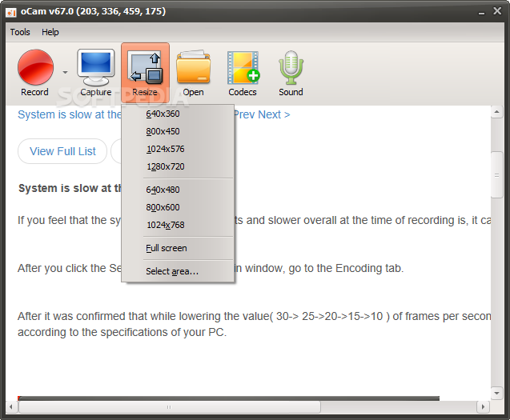The image size is (510, 420).
Task: Follow the Prev link
Action: (x=245, y=114)
